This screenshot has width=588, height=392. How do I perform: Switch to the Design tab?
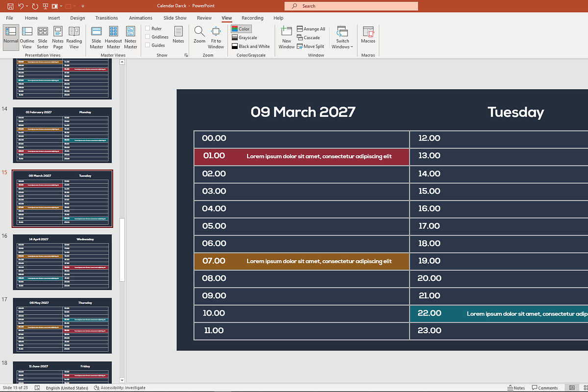[77, 18]
